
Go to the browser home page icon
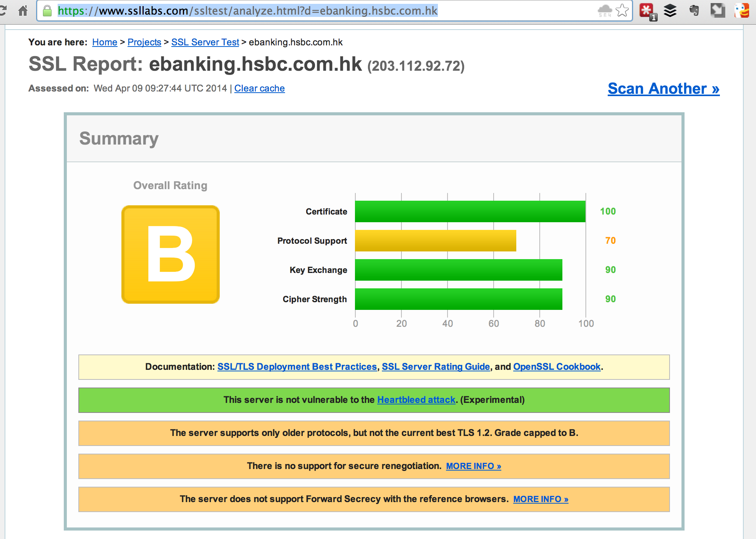click(x=23, y=11)
